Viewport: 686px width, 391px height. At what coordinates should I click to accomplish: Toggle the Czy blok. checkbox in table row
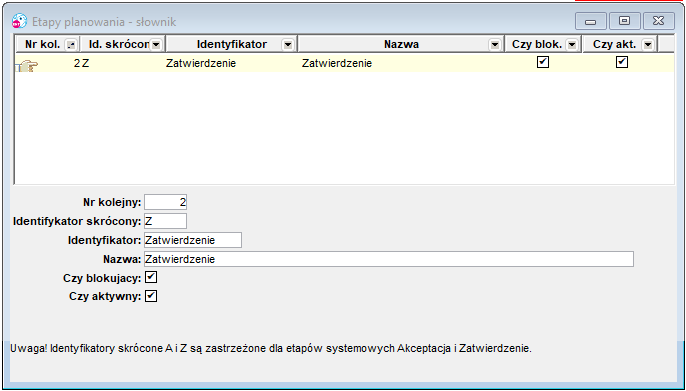543,63
